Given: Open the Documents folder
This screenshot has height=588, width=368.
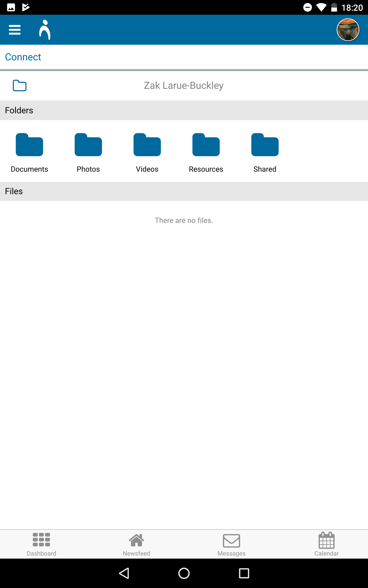Looking at the screenshot, I should coord(29,153).
